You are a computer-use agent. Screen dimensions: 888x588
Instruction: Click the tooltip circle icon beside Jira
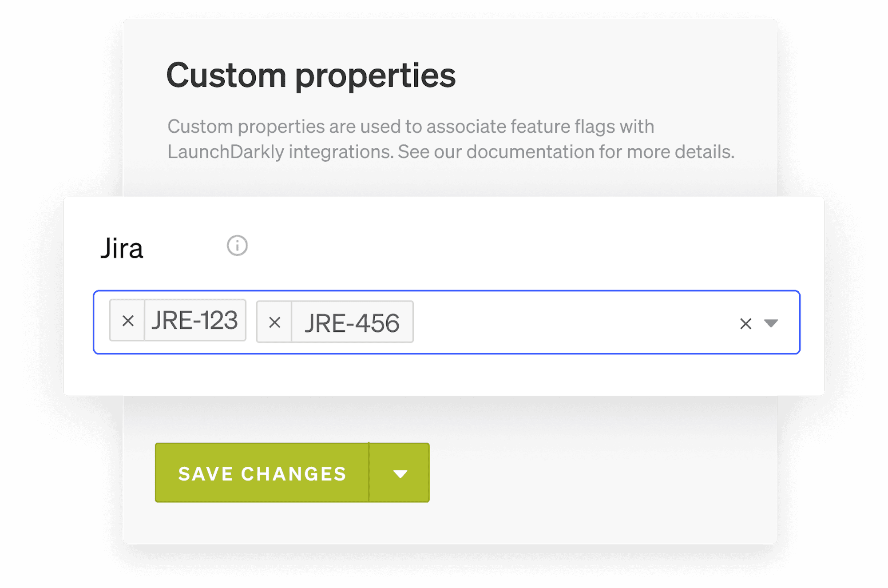pyautogui.click(x=237, y=246)
